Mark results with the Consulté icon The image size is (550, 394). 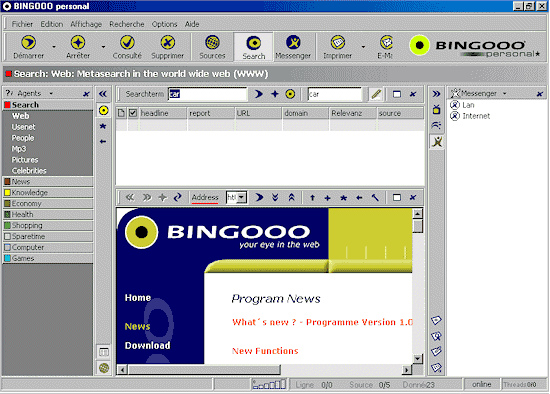point(127,43)
